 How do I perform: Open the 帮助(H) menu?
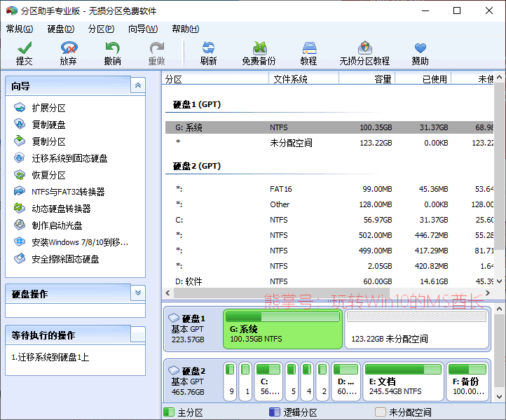pyautogui.click(x=185, y=29)
